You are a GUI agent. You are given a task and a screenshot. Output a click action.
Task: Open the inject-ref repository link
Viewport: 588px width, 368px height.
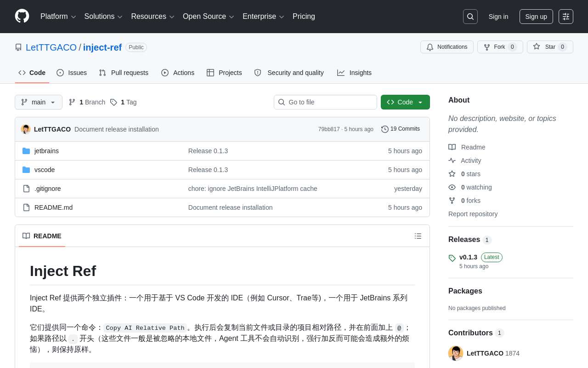click(102, 47)
